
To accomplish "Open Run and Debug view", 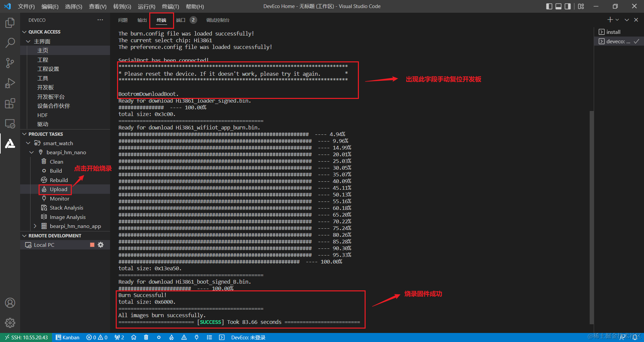I will 10,83.
